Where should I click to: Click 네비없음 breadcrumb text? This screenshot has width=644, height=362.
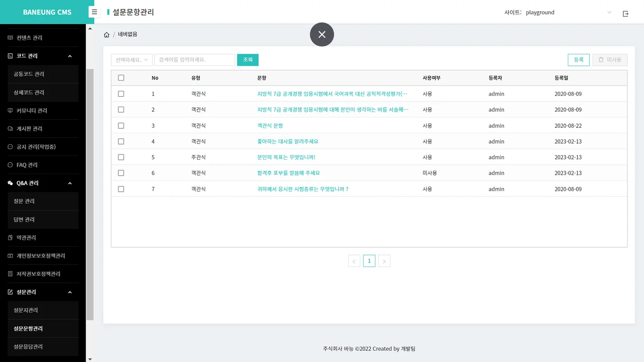(x=127, y=34)
